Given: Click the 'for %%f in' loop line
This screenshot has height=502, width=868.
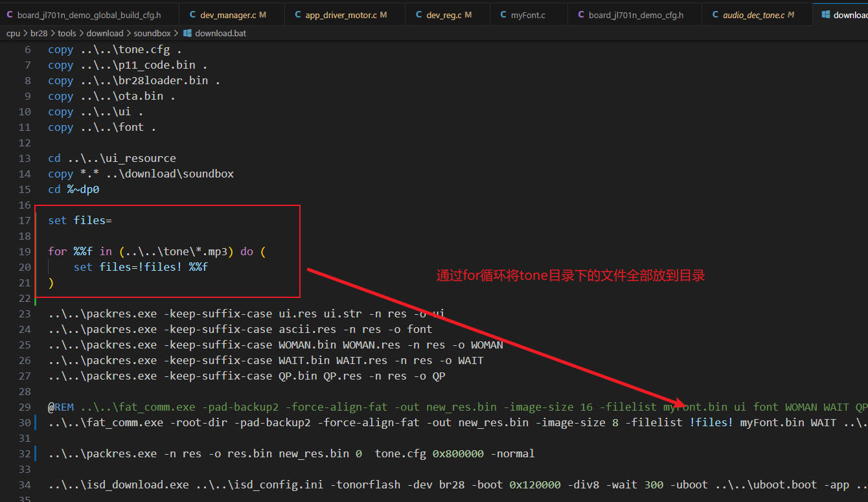Looking at the screenshot, I should (x=157, y=252).
